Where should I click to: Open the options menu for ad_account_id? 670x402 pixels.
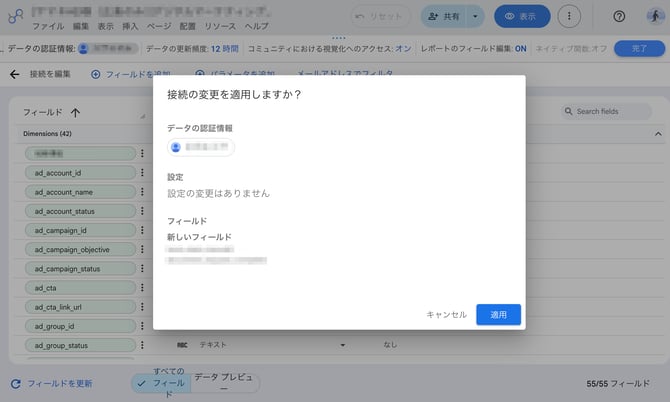(x=142, y=173)
